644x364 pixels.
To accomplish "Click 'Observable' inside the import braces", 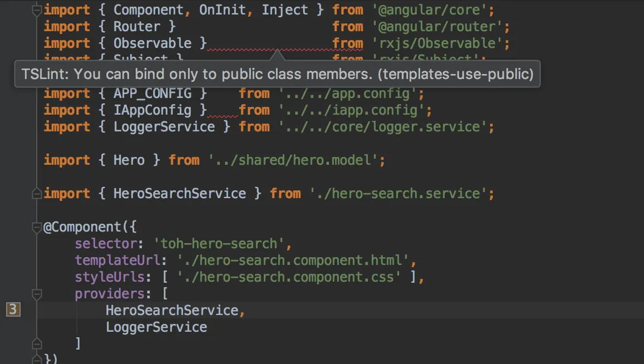I will coord(153,43).
